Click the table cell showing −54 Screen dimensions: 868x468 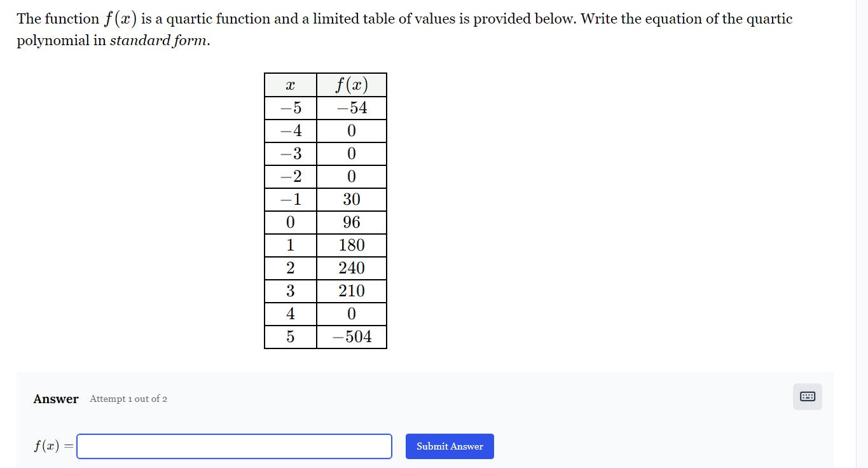352,108
